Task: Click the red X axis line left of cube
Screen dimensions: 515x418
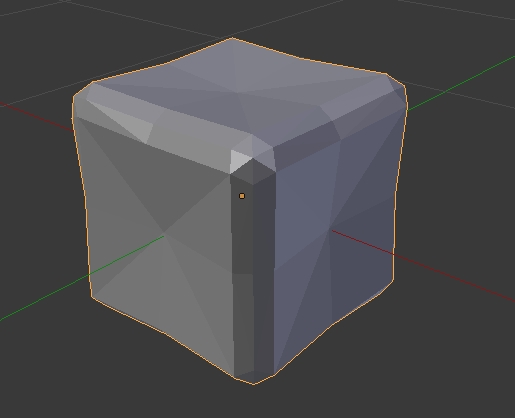Action: point(36,117)
